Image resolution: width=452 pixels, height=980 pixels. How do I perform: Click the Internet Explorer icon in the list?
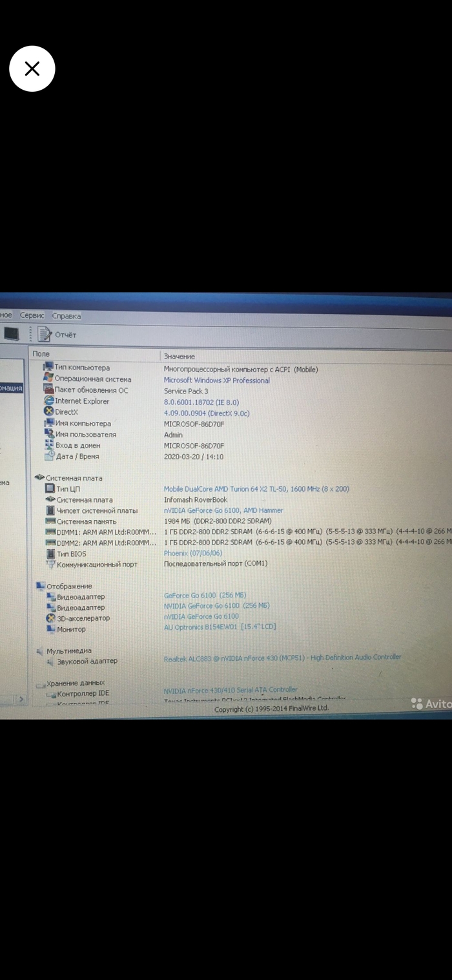click(48, 401)
